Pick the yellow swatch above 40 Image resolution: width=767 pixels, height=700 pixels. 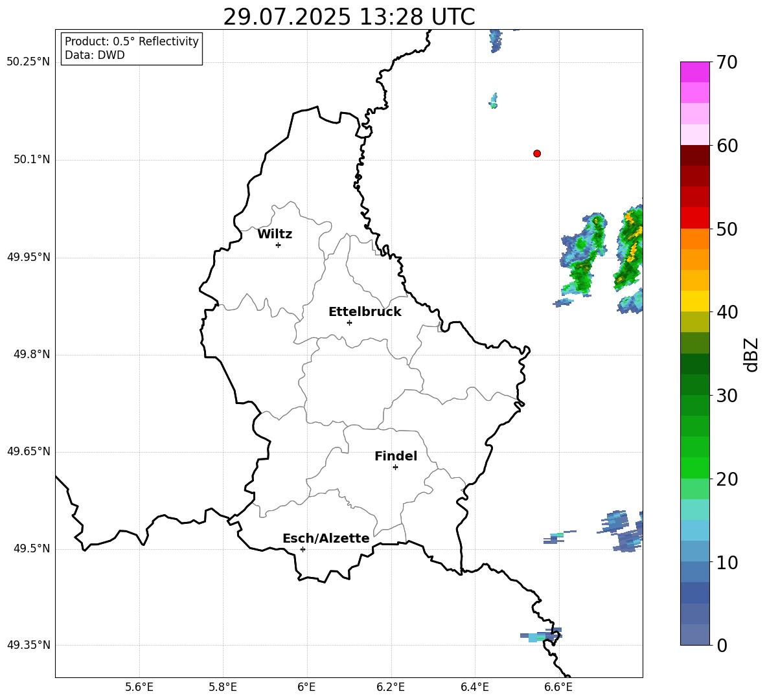tap(695, 302)
